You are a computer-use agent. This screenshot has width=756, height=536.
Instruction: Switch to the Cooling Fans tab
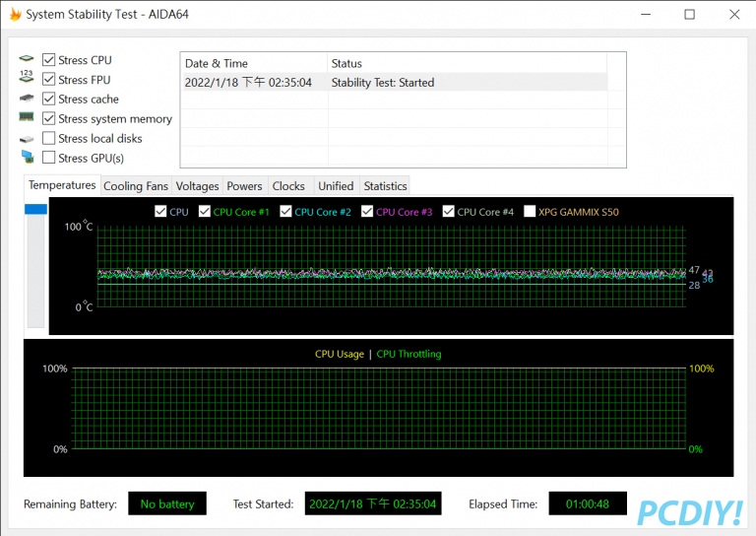pos(136,186)
